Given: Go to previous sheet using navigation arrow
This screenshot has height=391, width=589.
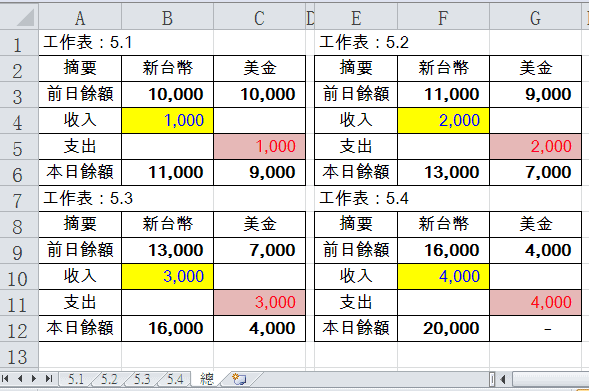Looking at the screenshot, I should (20, 379).
